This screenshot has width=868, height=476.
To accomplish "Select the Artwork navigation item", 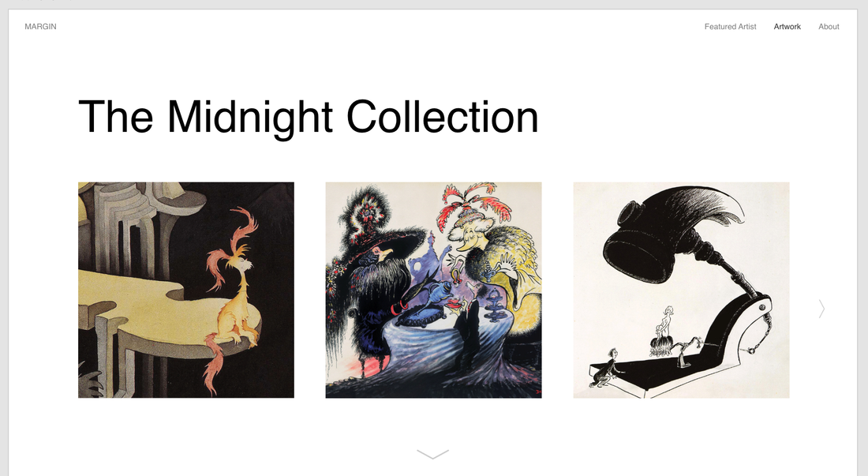I will pos(788,27).
